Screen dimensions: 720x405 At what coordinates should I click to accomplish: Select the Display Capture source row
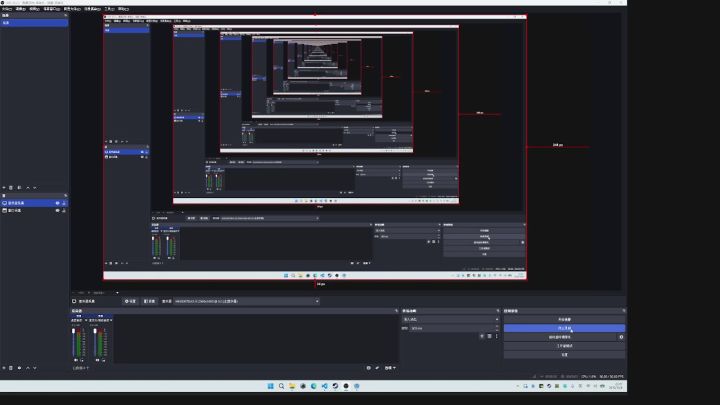click(34, 203)
